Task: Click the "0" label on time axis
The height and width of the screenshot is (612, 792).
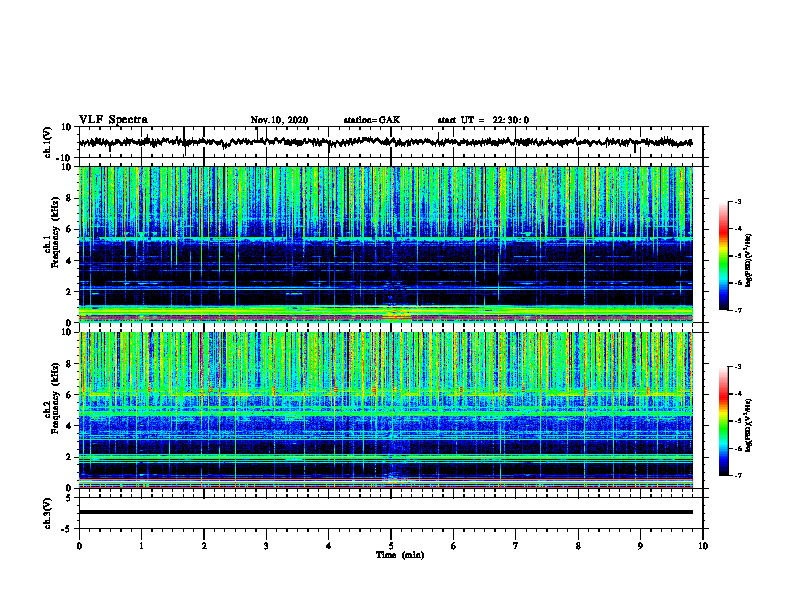Action: [79, 546]
